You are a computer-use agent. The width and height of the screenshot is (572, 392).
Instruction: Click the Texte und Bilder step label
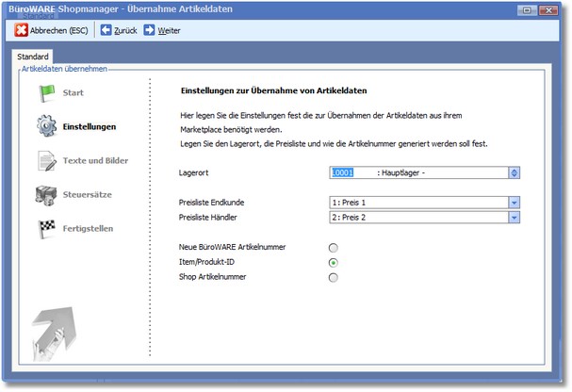pyautogui.click(x=95, y=160)
